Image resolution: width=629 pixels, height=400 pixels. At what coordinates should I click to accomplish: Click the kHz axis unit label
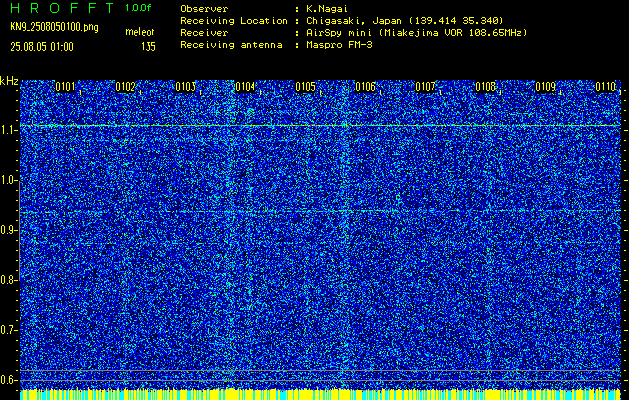click(9, 81)
